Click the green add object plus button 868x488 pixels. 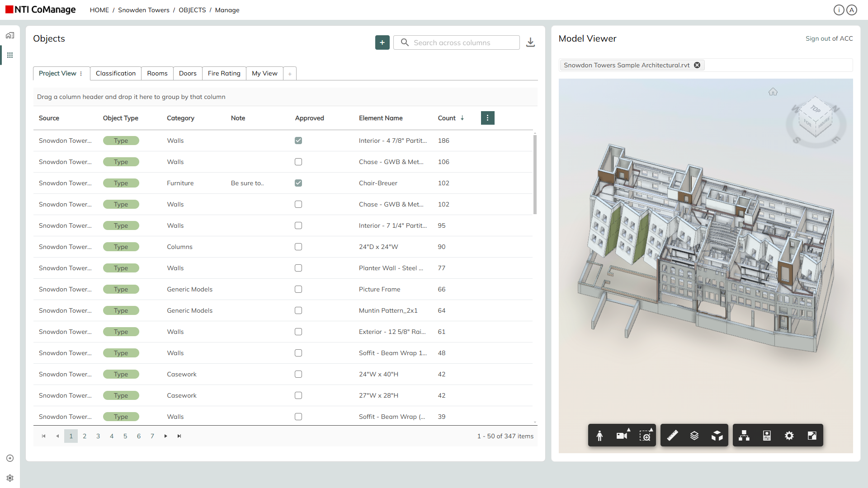(382, 42)
